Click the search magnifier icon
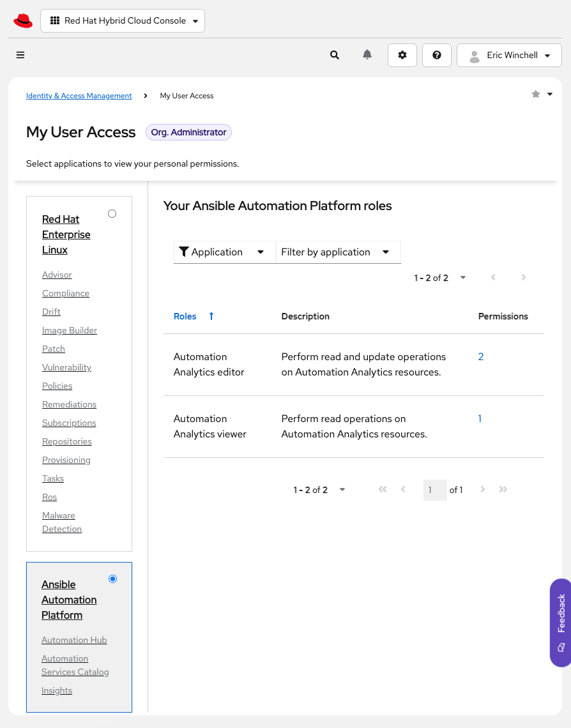The height and width of the screenshot is (728, 571). pos(335,56)
